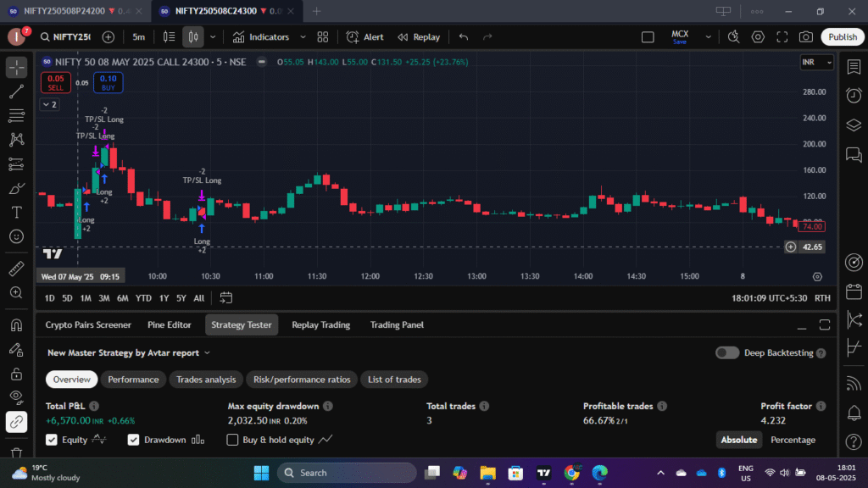This screenshot has width=868, height=488.
Task: Toggle magnet mode for drawings
Action: (x=17, y=324)
